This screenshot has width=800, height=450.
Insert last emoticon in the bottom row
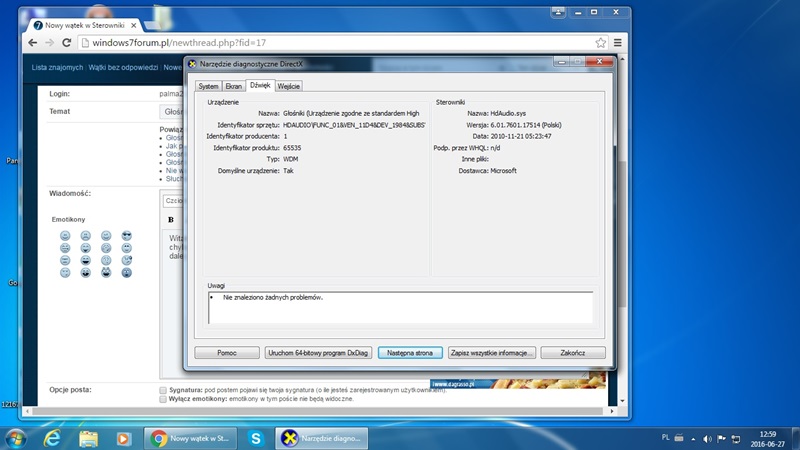click(x=127, y=272)
